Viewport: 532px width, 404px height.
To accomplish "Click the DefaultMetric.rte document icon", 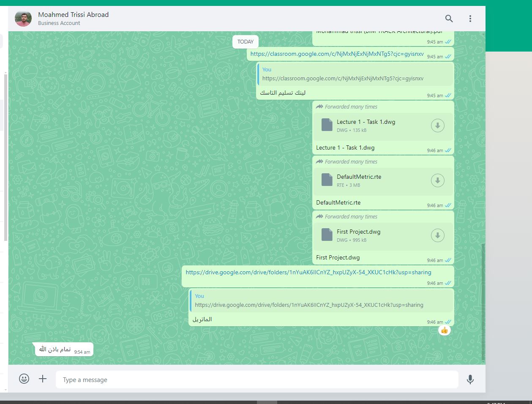I will pyautogui.click(x=327, y=180).
